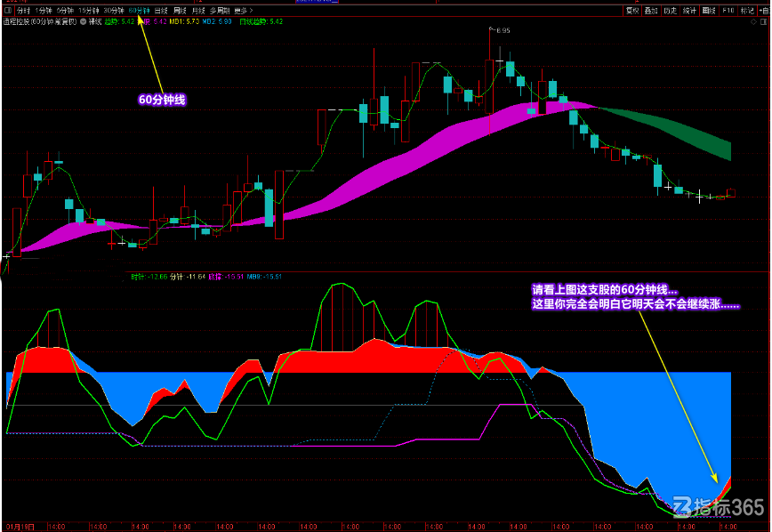Image resolution: width=772 pixels, height=532 pixels.
Task: Click the stock name title 通程控股
Action: (x=16, y=21)
